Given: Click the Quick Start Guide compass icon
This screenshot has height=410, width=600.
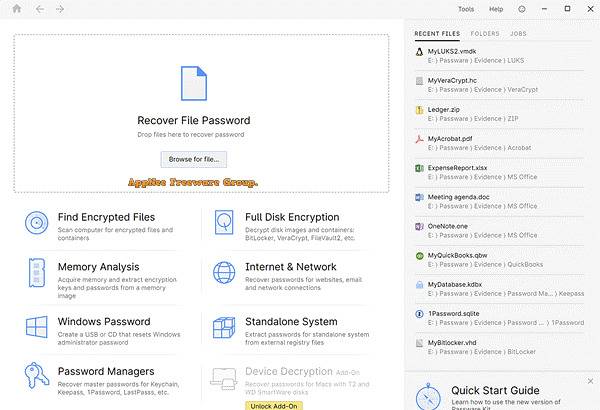Looking at the screenshot, I should point(428,397).
